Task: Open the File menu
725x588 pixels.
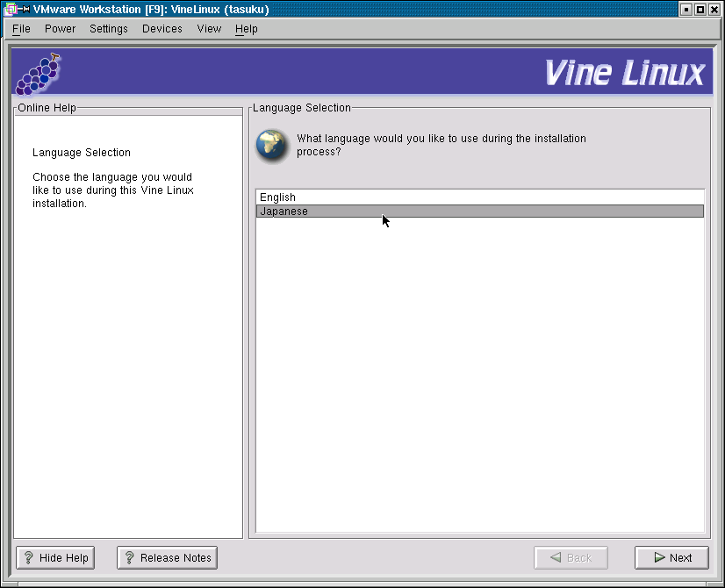Action: tap(21, 29)
